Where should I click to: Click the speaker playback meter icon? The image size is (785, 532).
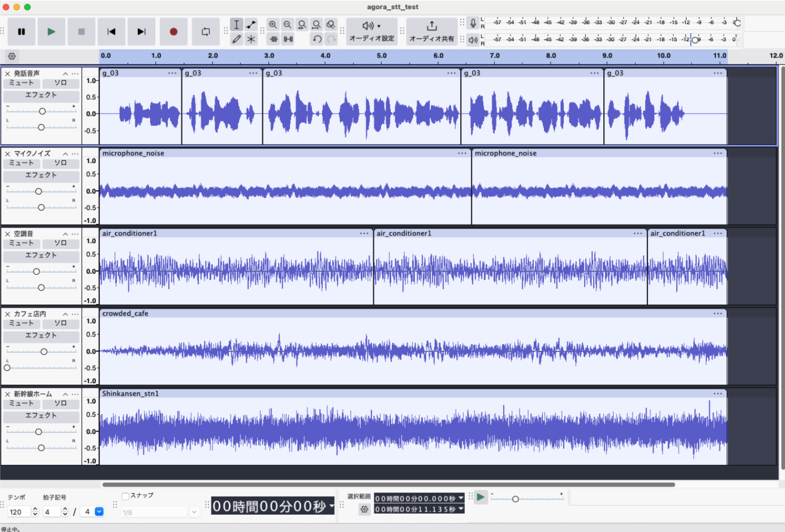click(x=472, y=40)
